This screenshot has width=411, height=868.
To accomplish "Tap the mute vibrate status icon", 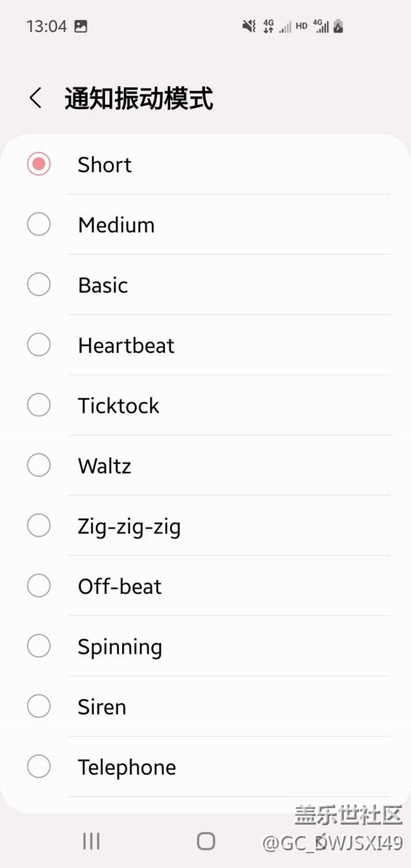I will [x=249, y=27].
